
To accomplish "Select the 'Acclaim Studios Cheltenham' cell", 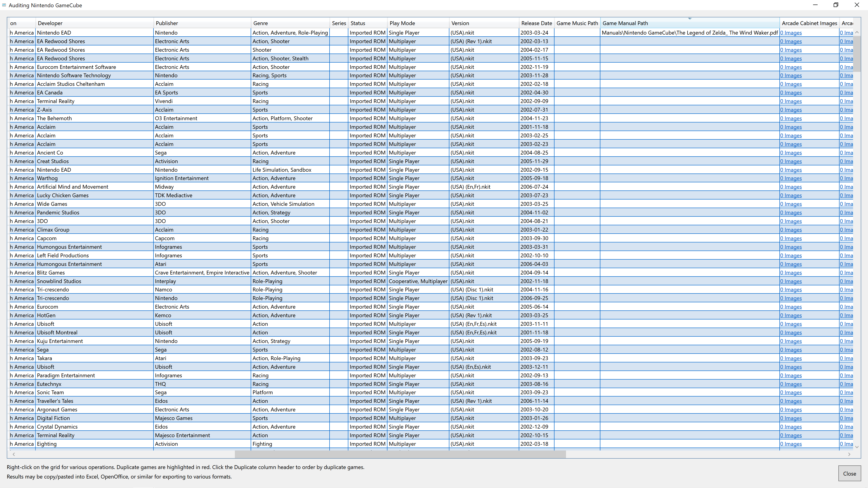I will click(94, 84).
